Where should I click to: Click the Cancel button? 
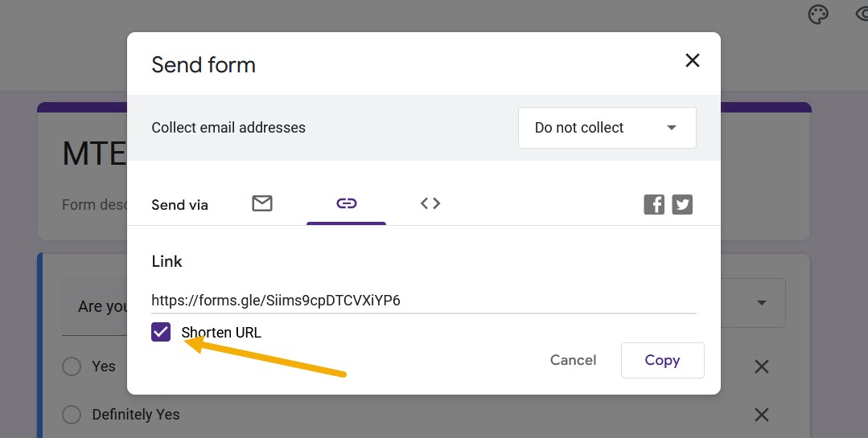573,360
